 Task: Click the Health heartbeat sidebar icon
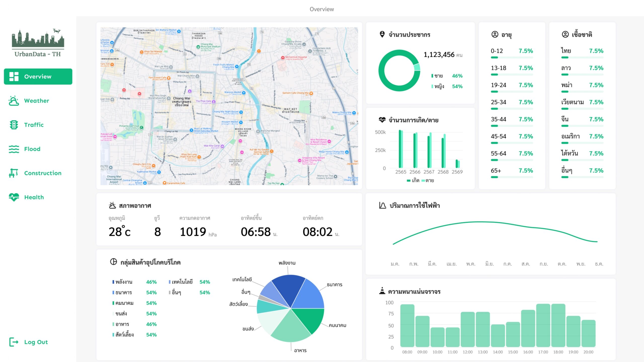[x=14, y=197]
